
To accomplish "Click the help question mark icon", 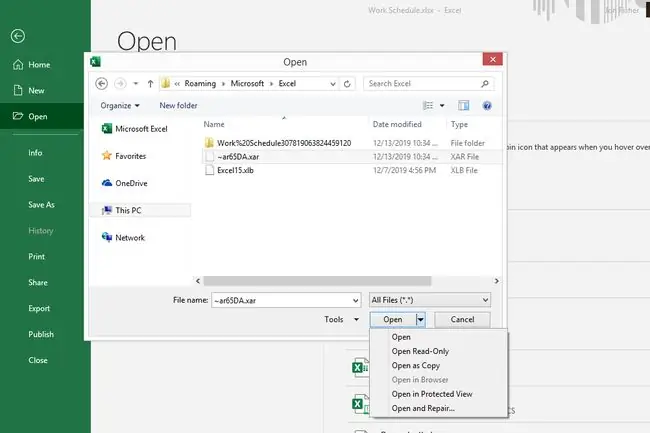I will pyautogui.click(x=487, y=106).
